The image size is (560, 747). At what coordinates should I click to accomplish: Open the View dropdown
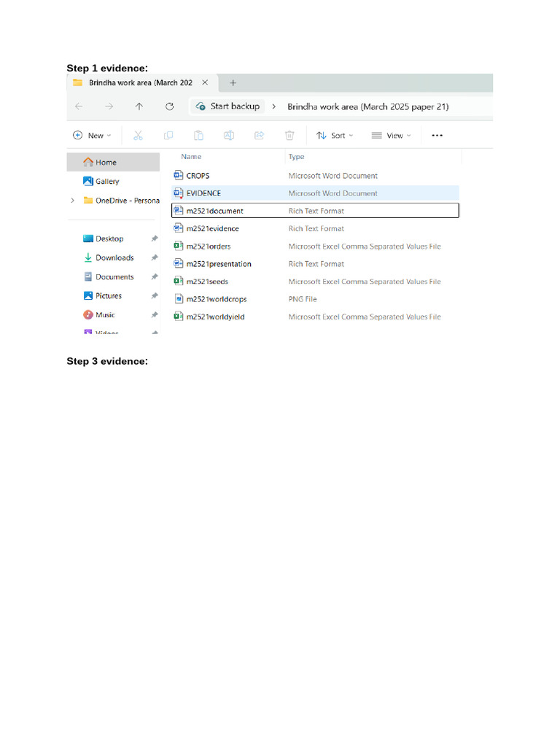[x=391, y=135]
